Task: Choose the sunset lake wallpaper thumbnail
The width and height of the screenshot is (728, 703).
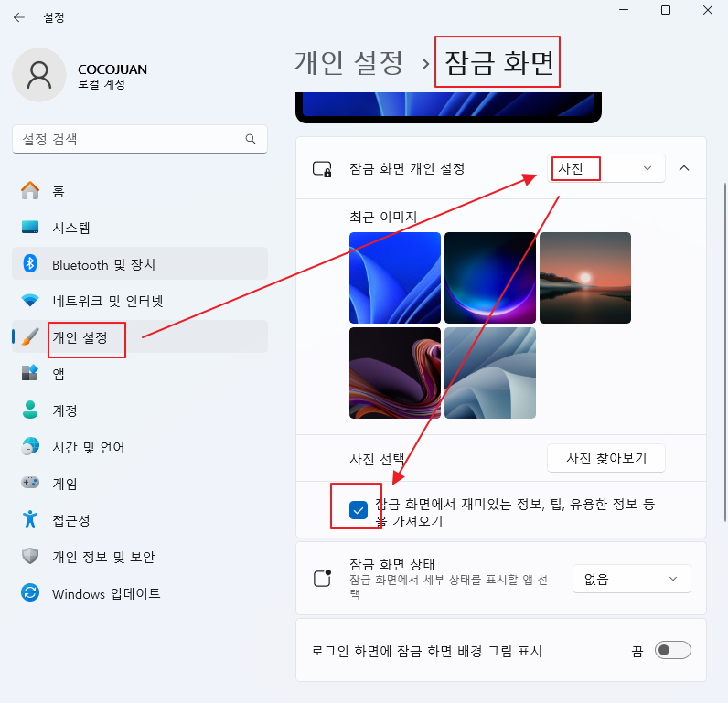Action: (585, 278)
